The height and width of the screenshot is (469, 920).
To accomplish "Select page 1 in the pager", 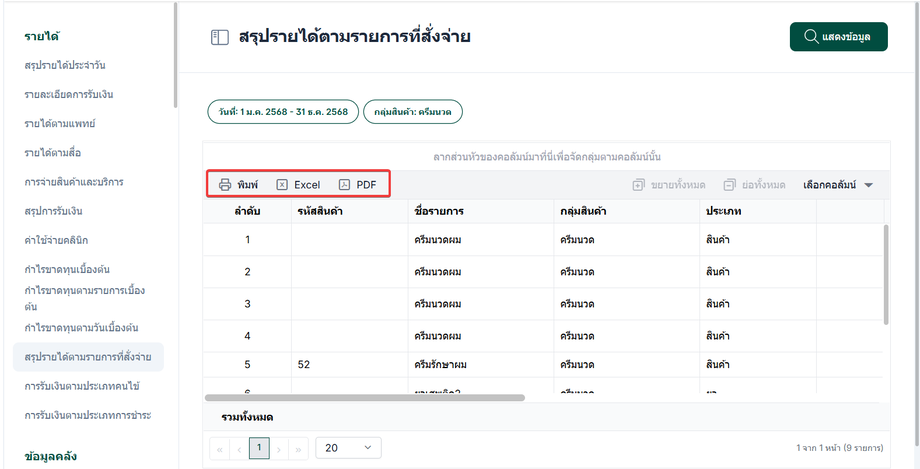I will (259, 448).
